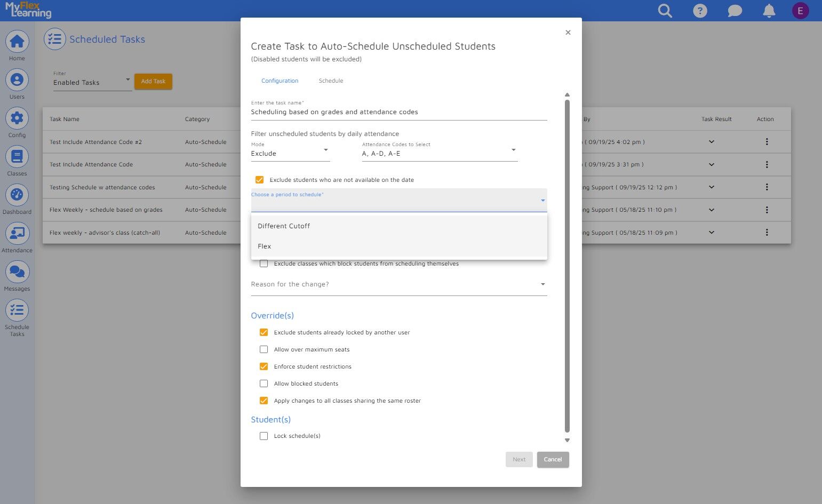Select Flex from the period list

[x=265, y=246]
